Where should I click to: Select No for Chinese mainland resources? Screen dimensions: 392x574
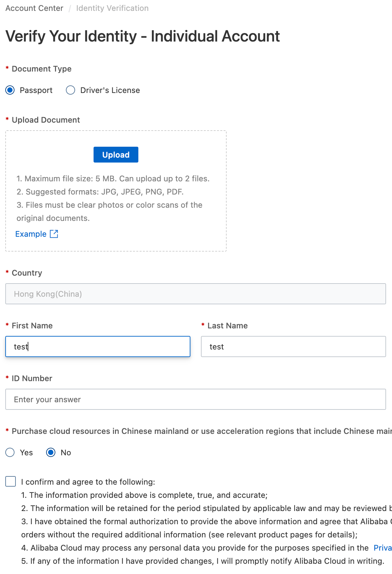[x=51, y=452]
